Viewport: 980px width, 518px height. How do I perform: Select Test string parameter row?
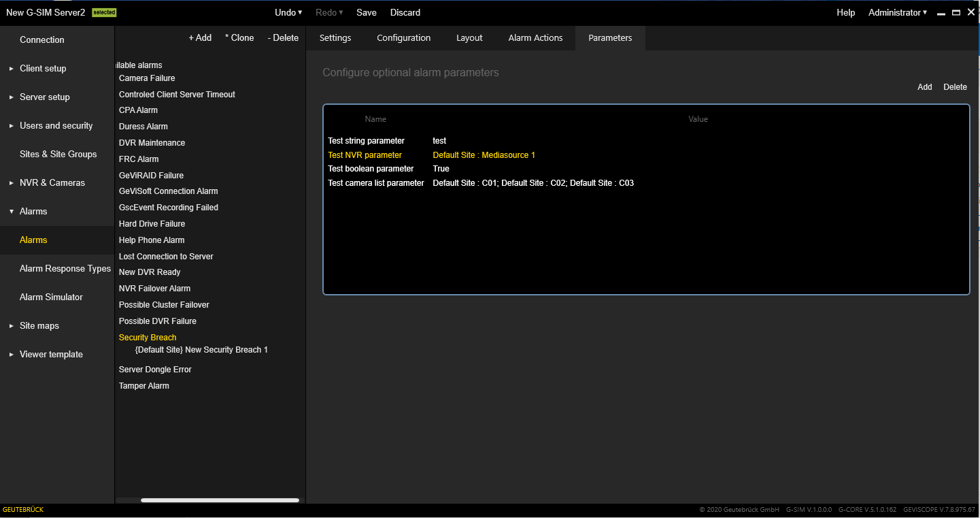646,141
